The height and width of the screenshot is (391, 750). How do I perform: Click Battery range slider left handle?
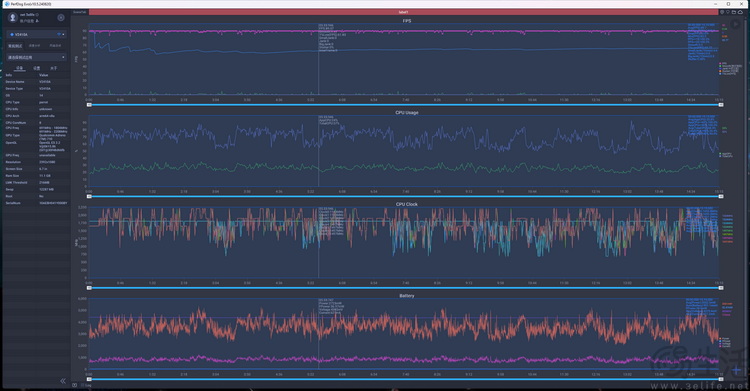click(x=89, y=379)
